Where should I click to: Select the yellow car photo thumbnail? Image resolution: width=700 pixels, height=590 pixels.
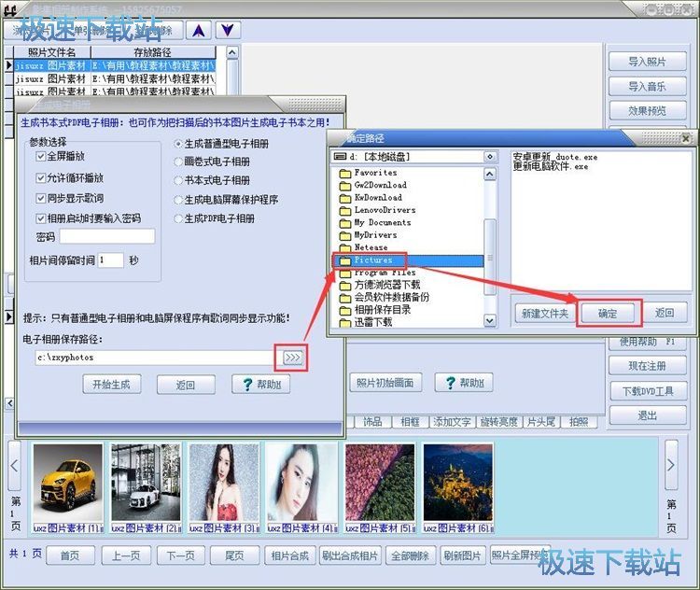tap(66, 483)
